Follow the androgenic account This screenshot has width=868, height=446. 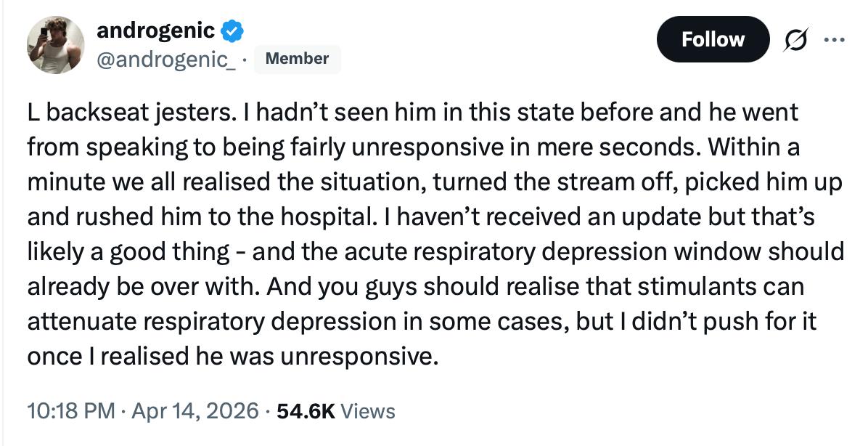(713, 40)
